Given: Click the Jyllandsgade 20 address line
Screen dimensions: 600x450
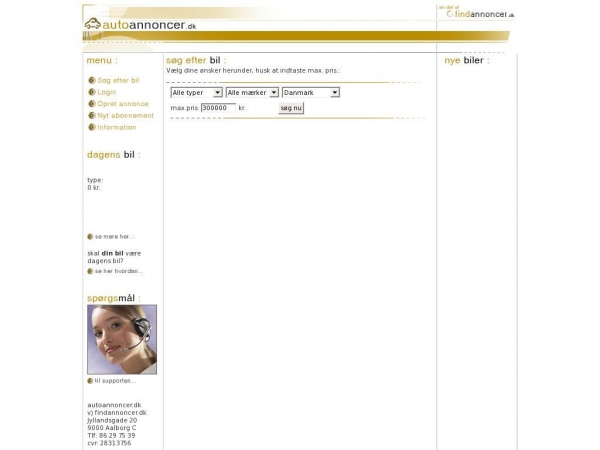Looking at the screenshot, I should tap(112, 421).
